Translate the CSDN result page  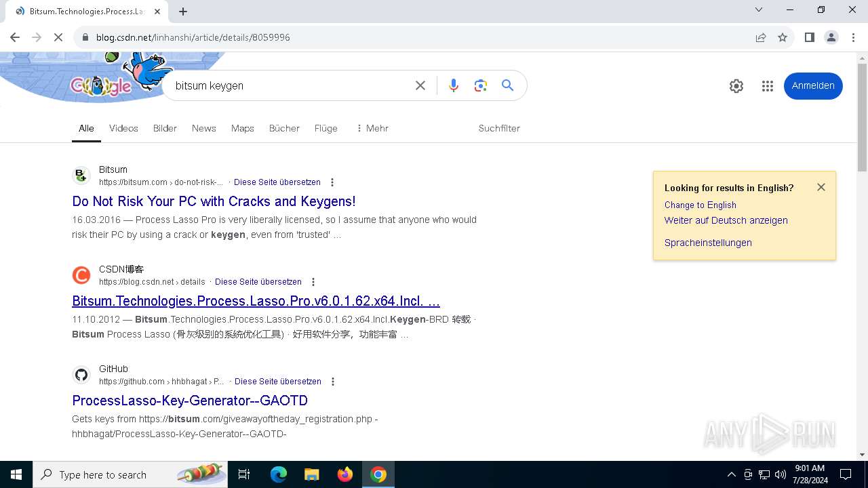click(x=258, y=282)
